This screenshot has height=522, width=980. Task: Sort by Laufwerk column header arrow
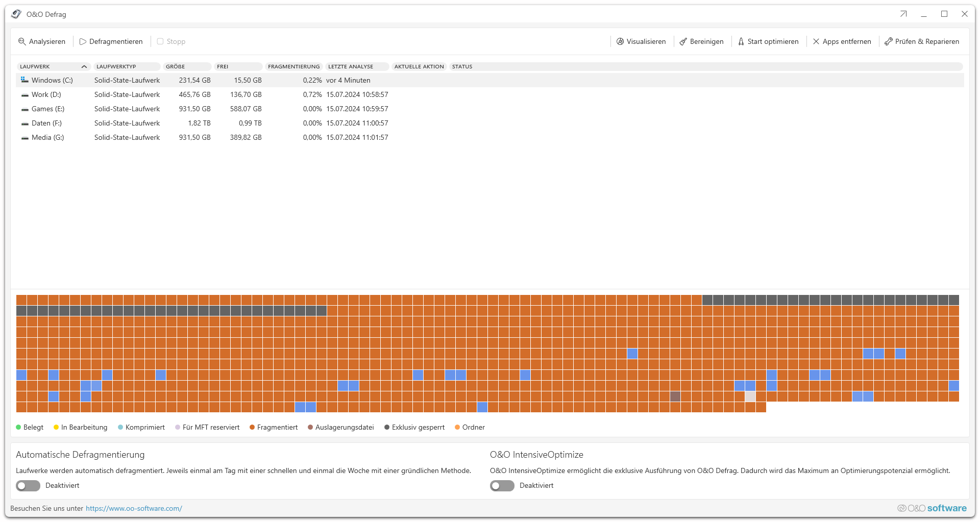(x=84, y=66)
